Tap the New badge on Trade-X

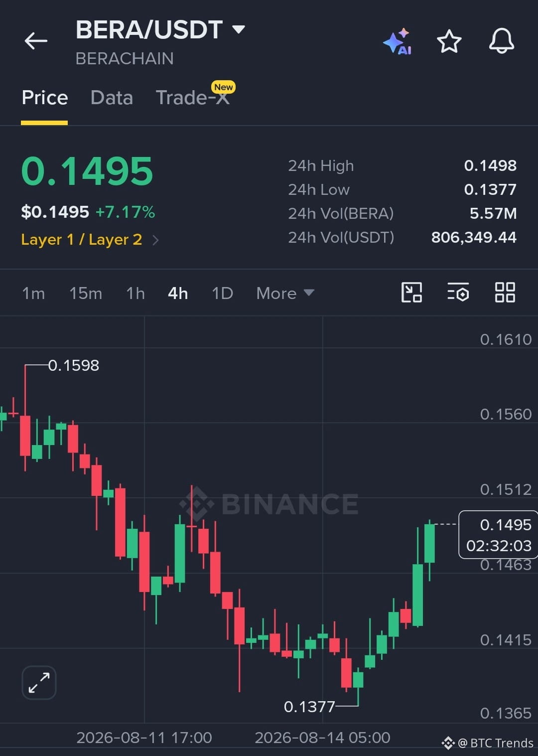click(x=223, y=87)
